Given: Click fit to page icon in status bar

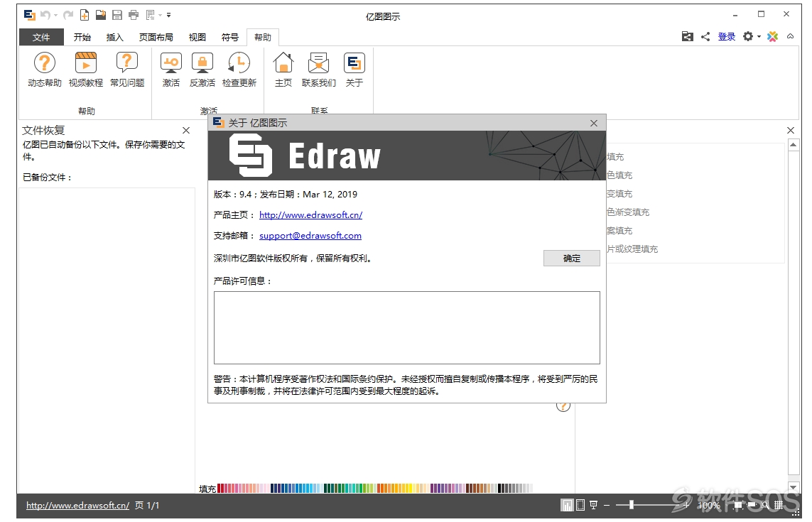Looking at the screenshot, I should point(738,504).
